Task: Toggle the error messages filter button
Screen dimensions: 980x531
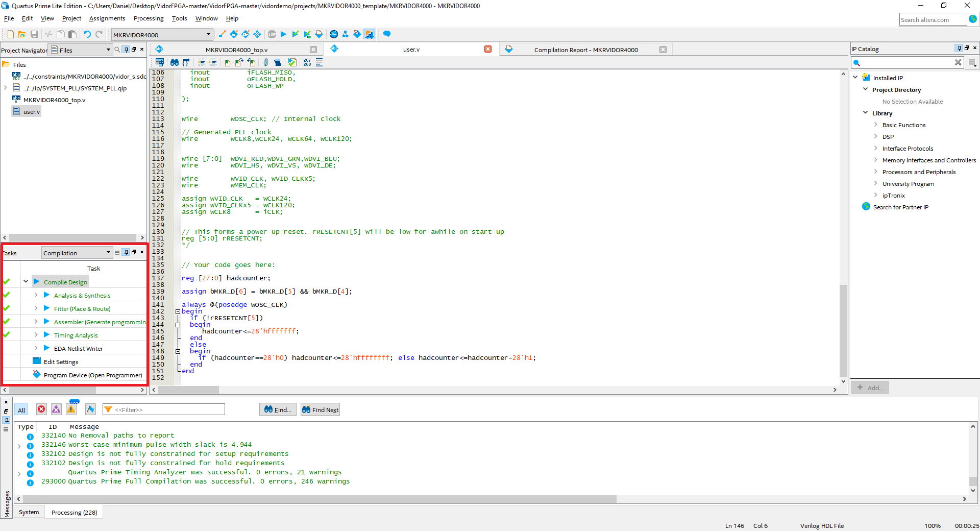Action: [x=41, y=409]
